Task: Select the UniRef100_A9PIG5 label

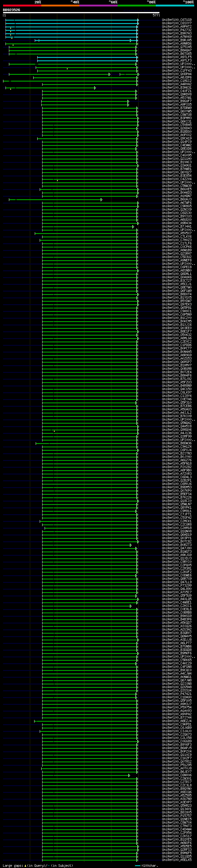Action: coord(177,104)
